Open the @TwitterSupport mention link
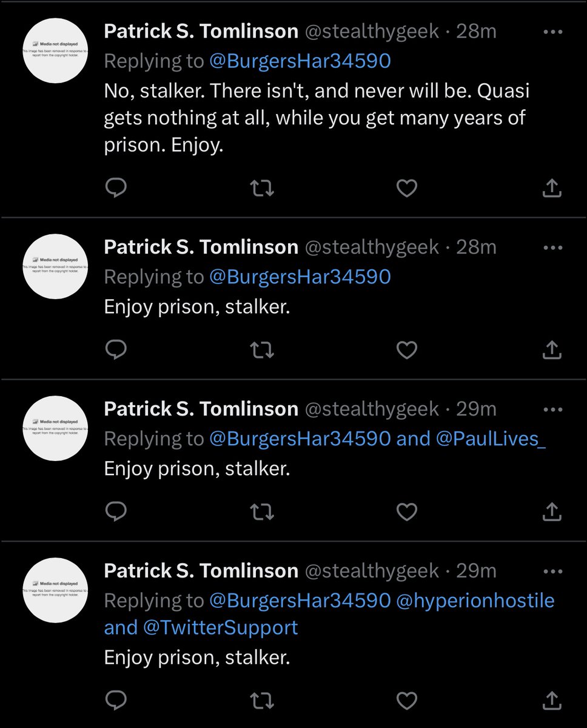Screen dimensions: 587x728 (x=221, y=627)
